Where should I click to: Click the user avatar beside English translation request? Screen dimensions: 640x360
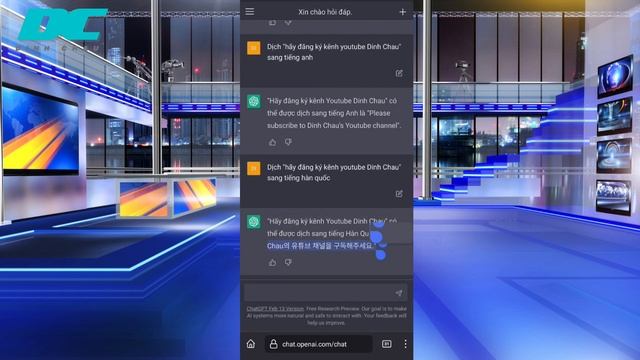[253, 48]
